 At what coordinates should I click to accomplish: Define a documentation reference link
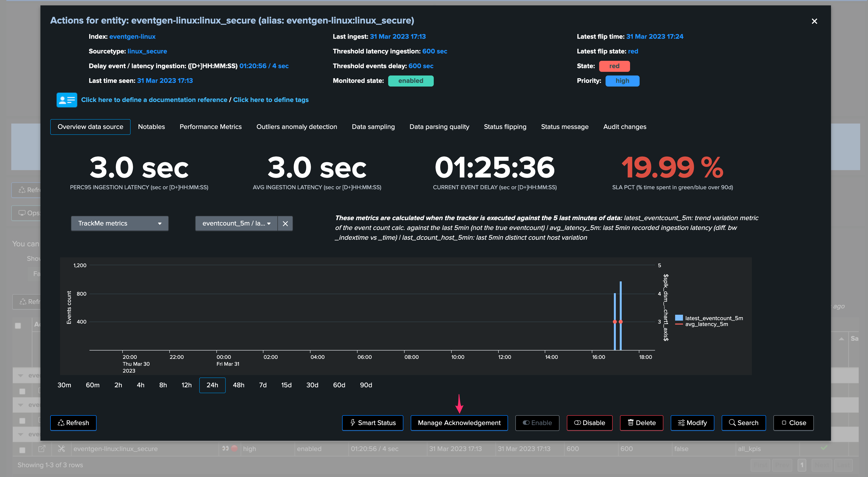tap(154, 100)
